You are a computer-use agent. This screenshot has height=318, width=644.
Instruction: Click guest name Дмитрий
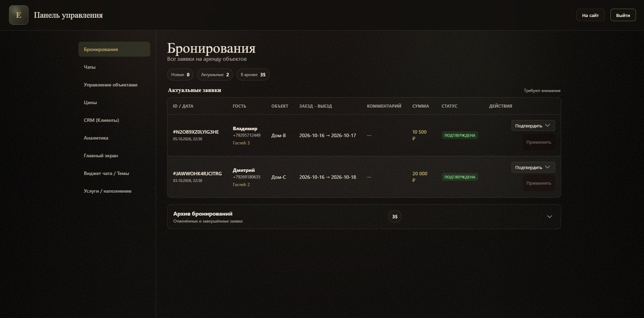pyautogui.click(x=244, y=170)
